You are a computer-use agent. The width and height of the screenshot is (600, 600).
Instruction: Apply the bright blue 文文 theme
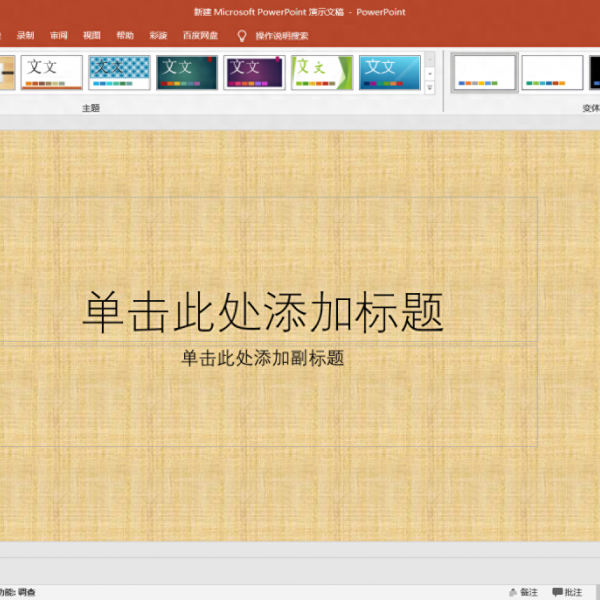pyautogui.click(x=389, y=72)
